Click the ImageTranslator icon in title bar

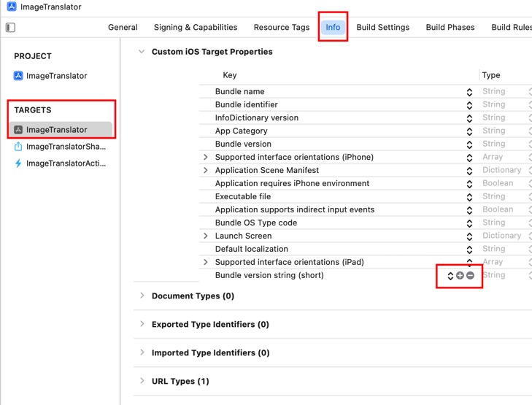pos(11,7)
